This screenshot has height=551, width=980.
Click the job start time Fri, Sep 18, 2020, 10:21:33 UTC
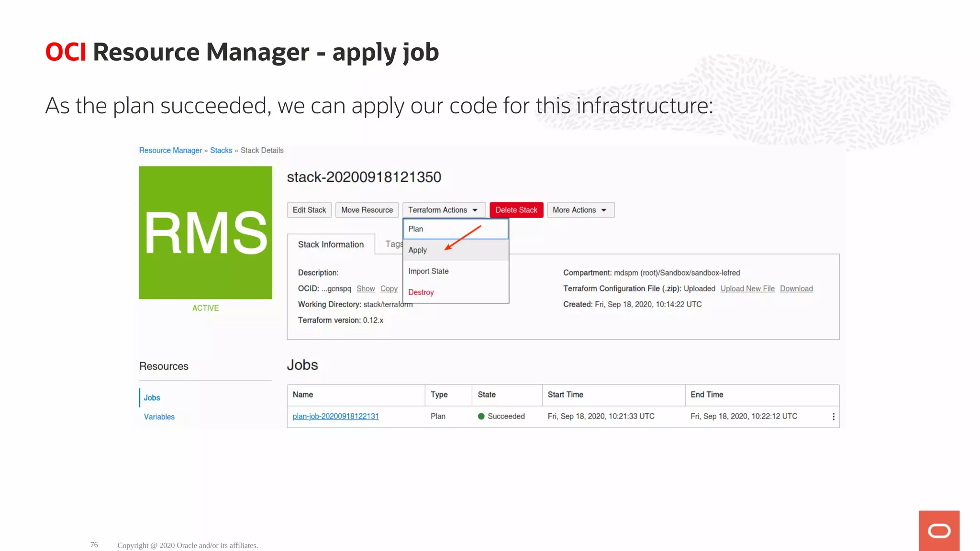click(601, 417)
